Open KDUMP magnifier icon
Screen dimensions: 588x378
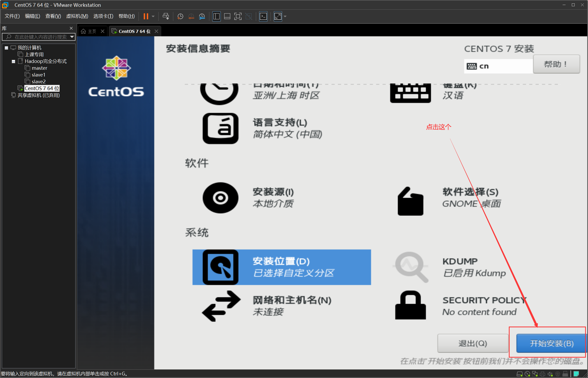[x=410, y=267]
